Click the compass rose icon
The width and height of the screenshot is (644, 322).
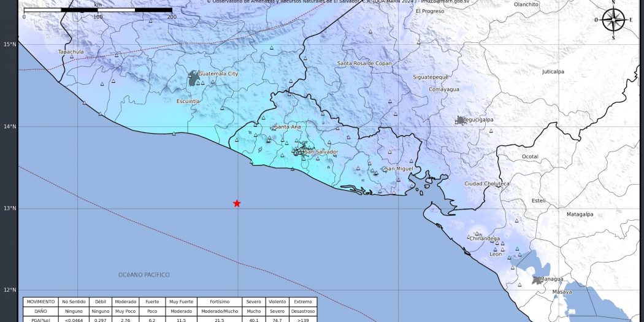(x=613, y=20)
